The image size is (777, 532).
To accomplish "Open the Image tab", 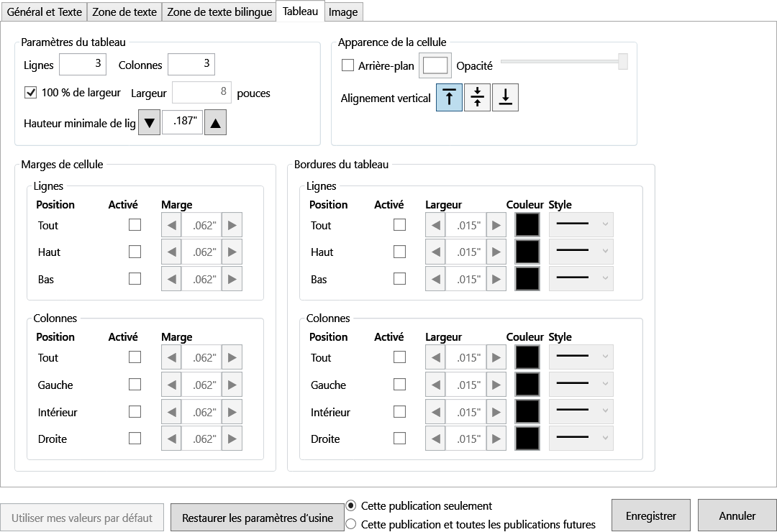I will point(343,12).
